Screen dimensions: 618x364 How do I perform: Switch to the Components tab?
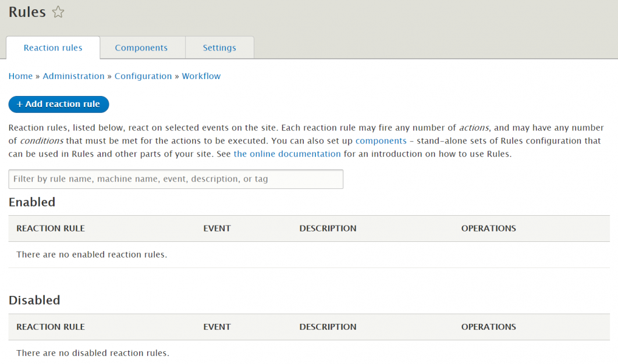(x=141, y=48)
